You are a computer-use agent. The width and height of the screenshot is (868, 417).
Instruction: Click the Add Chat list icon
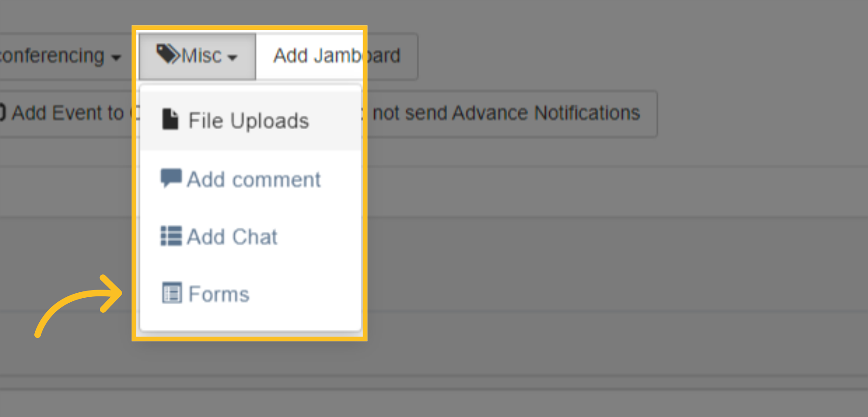(171, 236)
